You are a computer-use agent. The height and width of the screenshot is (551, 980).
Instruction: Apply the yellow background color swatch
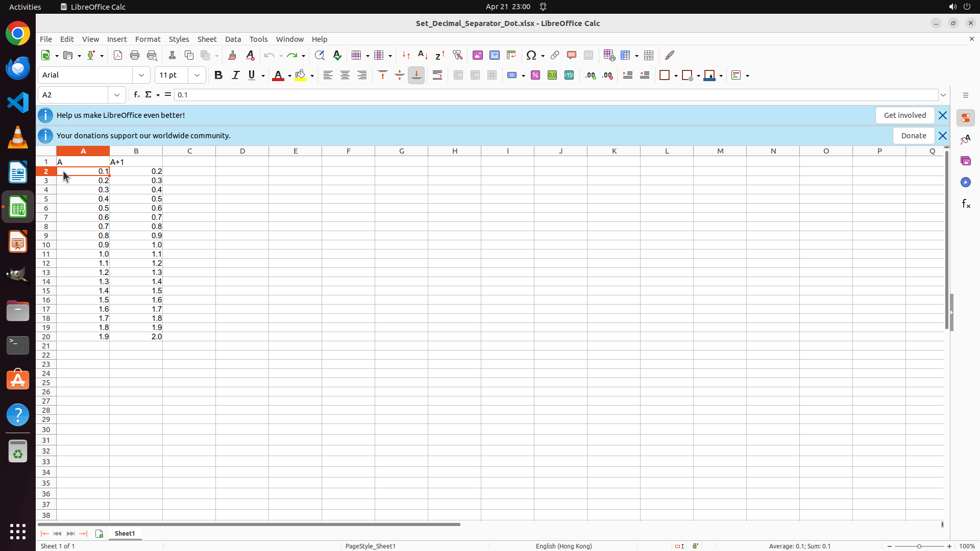coord(301,76)
